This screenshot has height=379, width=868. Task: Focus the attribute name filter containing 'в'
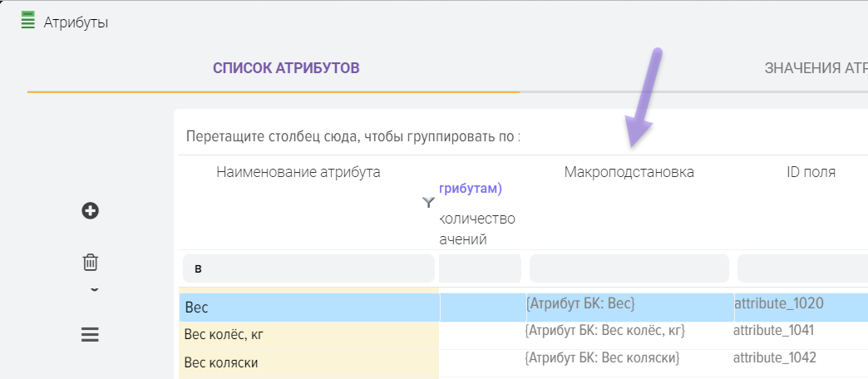(x=308, y=268)
